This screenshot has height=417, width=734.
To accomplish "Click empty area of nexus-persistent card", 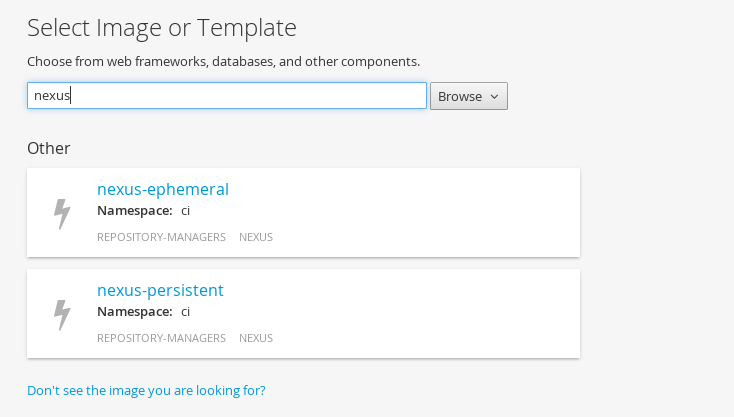I will coord(421,314).
